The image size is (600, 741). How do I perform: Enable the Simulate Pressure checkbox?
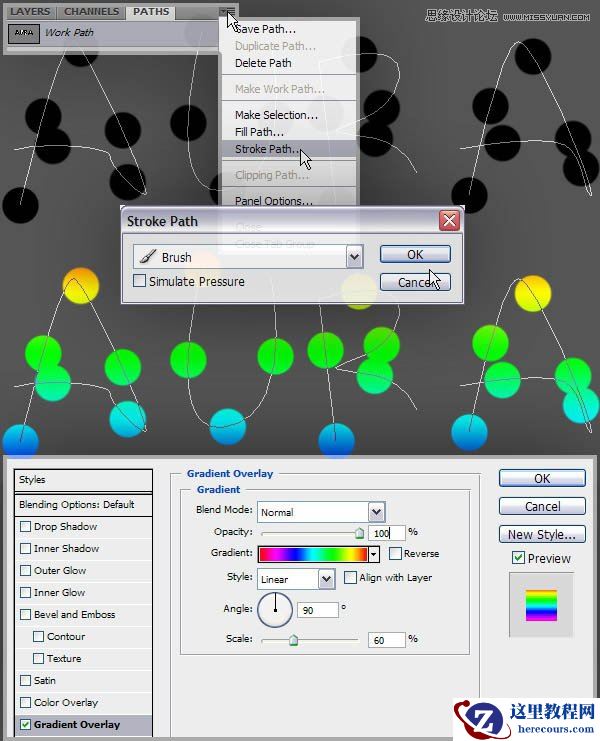(x=139, y=281)
